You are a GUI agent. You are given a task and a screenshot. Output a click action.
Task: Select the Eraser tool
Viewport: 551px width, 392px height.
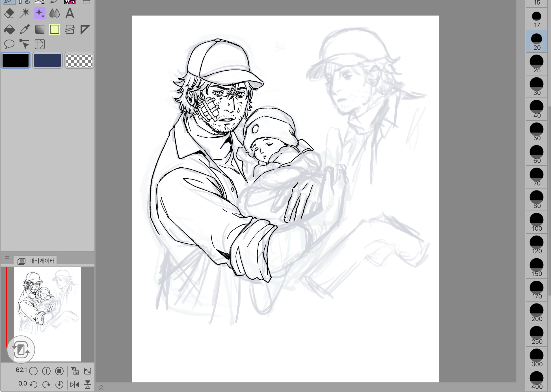pos(9,13)
